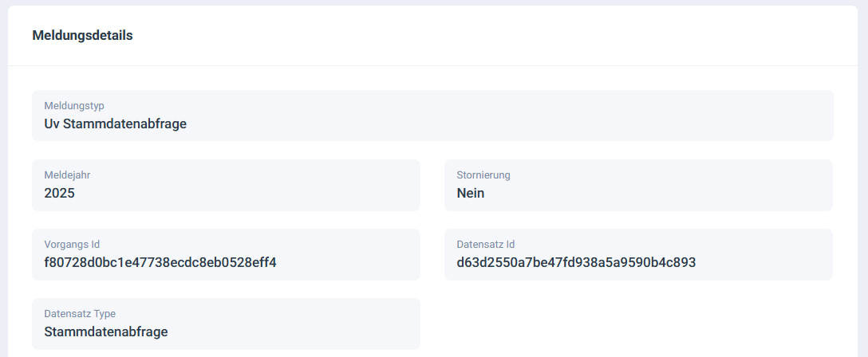
Task: Click the divider line below Meldungsdetails heading
Action: click(x=432, y=65)
